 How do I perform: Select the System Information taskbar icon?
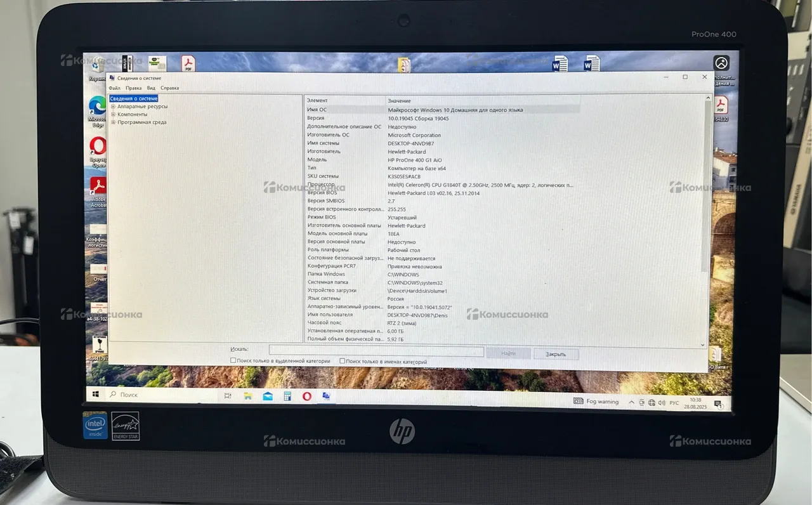point(327,397)
